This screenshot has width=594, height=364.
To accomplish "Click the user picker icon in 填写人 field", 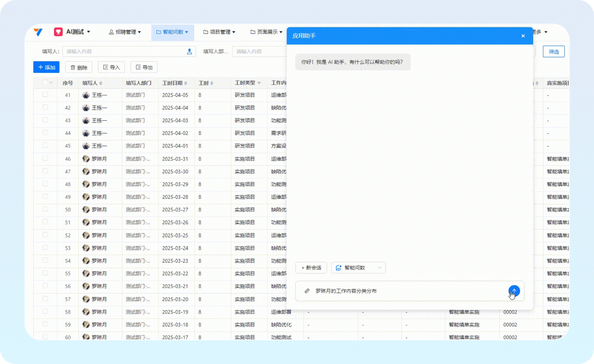I will click(189, 51).
